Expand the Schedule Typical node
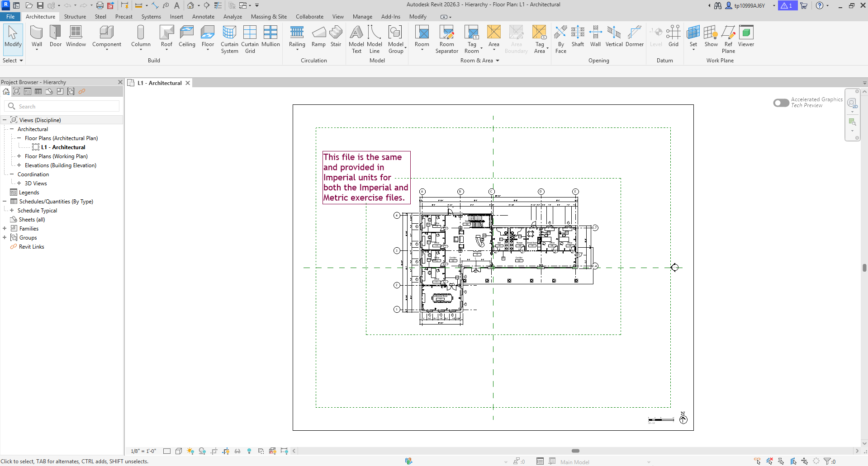Viewport: 868px width, 466px height. 12,210
